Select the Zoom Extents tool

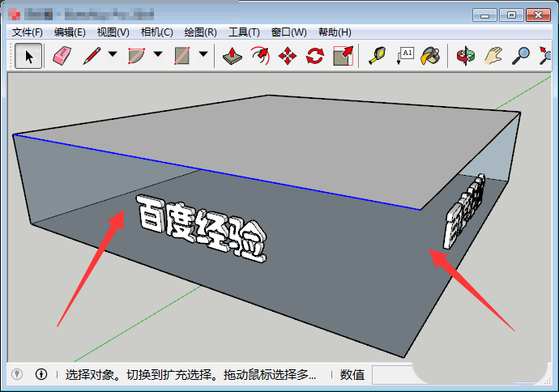pyautogui.click(x=545, y=56)
